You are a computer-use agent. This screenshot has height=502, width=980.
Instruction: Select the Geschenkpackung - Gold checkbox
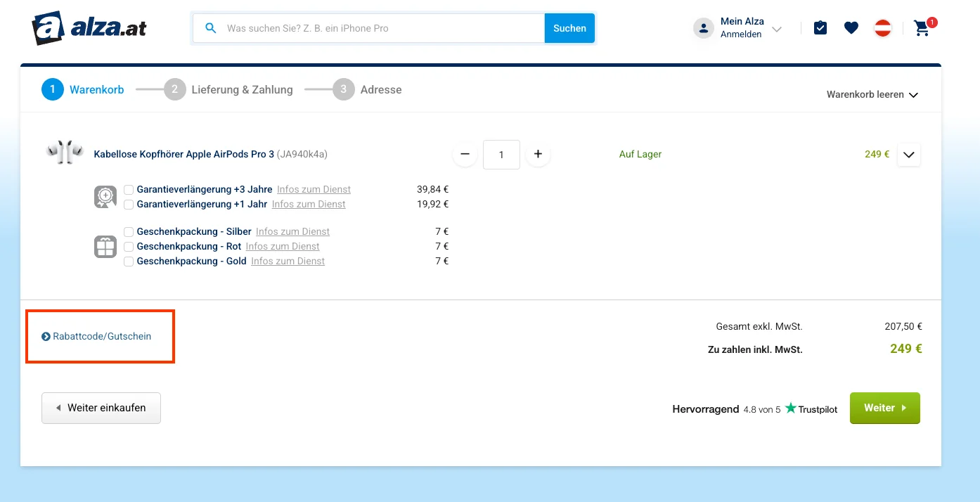(129, 262)
